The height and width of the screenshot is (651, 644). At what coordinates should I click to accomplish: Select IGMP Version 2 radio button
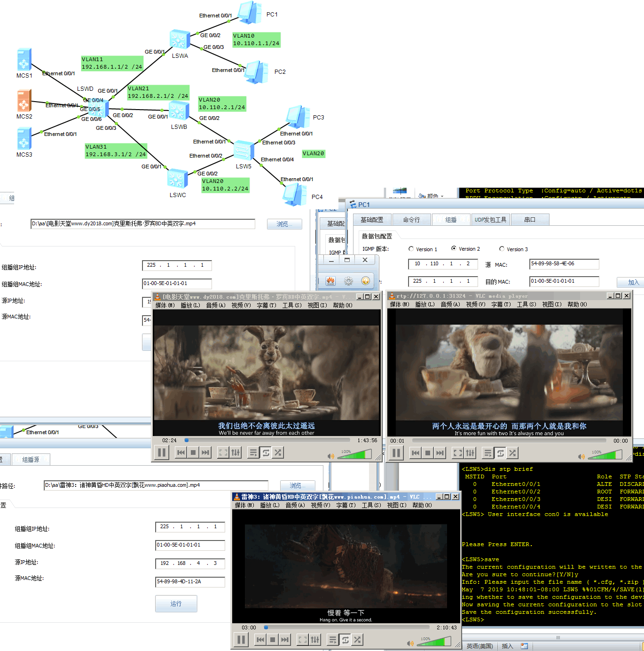tap(454, 248)
